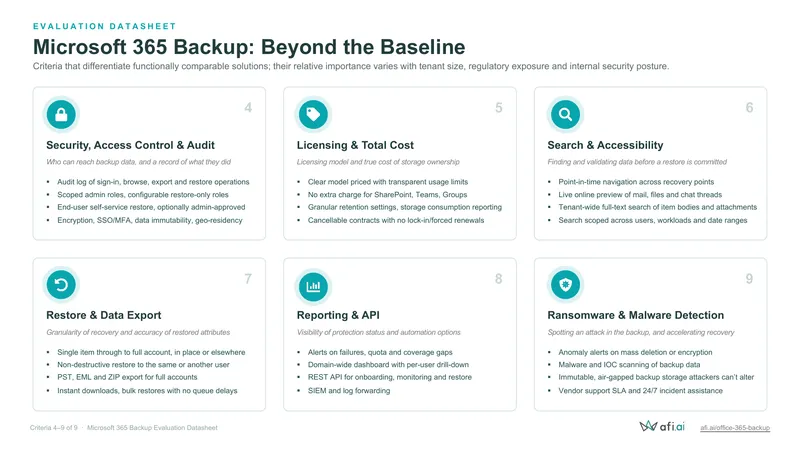Click 'Point-in-time navigation across recovery points'
The width and height of the screenshot is (800, 450).
click(x=636, y=182)
